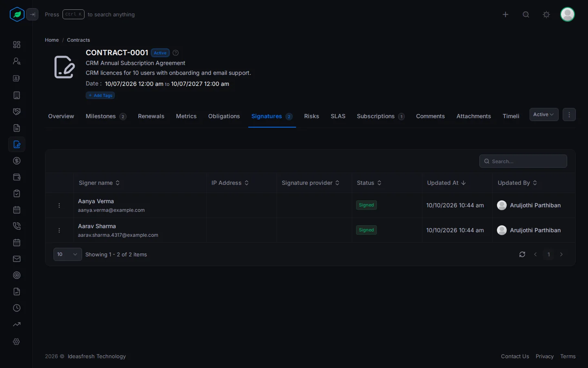
Task: Open the trending arrow analytics icon
Action: [x=17, y=324]
